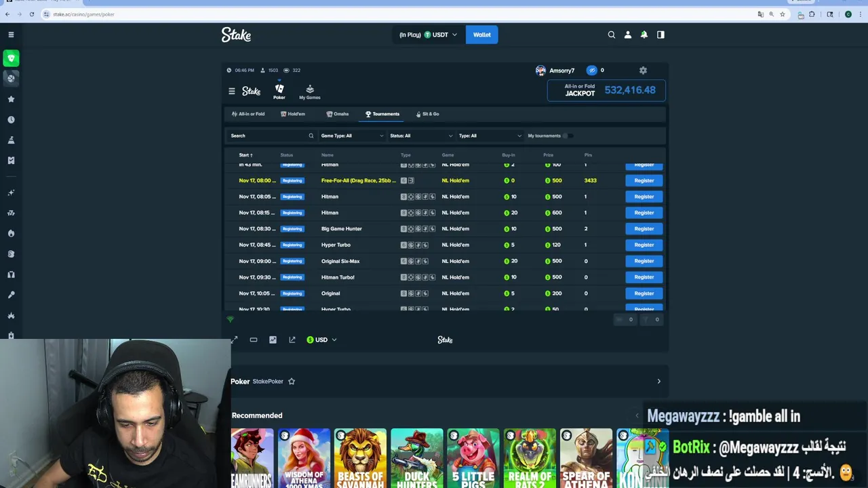The image size is (868, 488).
Task: Sort tournaments by Start column
Action: (245, 155)
